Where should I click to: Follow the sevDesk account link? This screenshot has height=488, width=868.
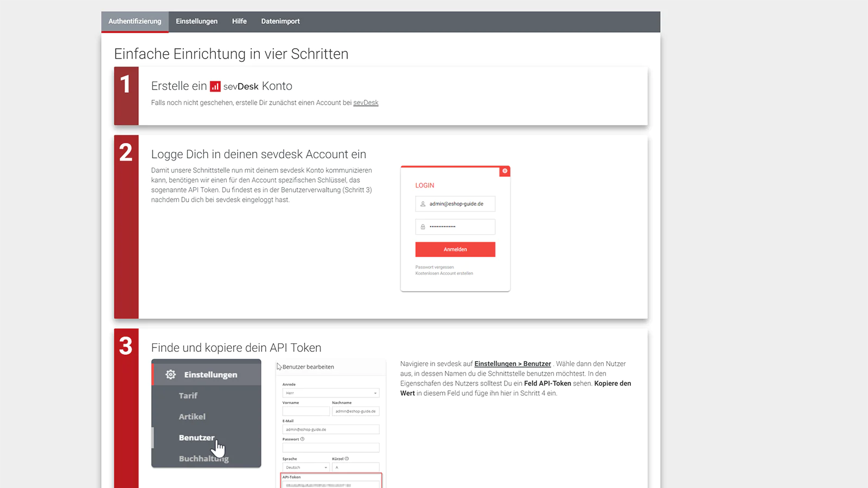click(366, 102)
